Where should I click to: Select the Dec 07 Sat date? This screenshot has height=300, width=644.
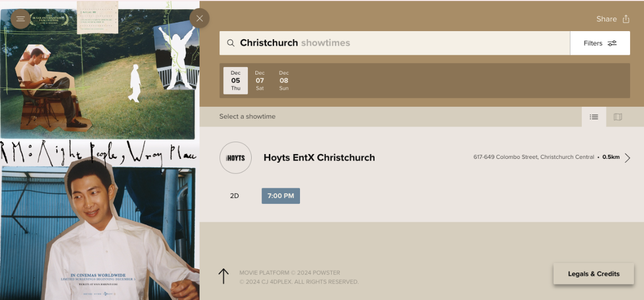[260, 81]
